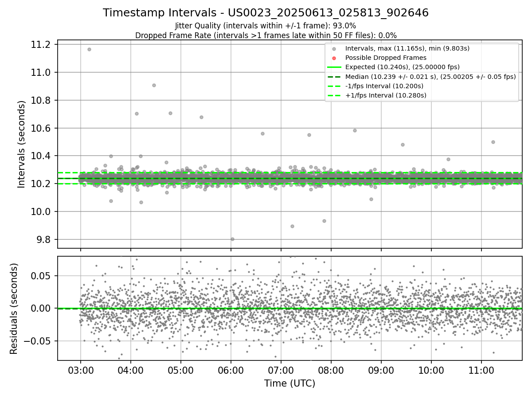This screenshot has width=532, height=399.
Task: Click the 'Residuals (seconds)' y-axis label
Action: click(x=14, y=309)
